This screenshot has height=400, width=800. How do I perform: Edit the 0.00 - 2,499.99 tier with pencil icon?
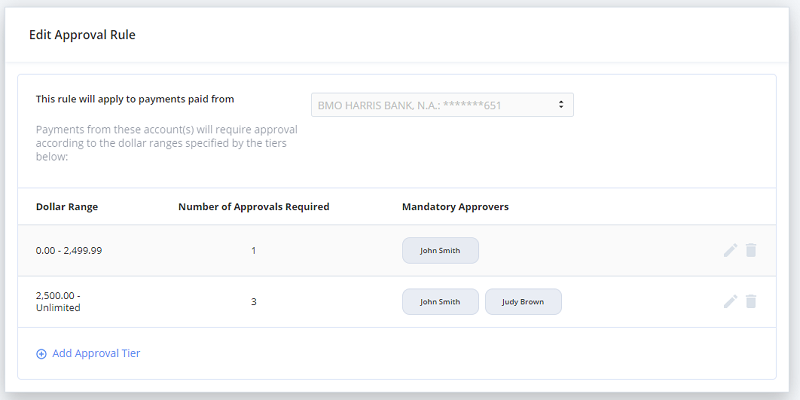click(x=731, y=250)
